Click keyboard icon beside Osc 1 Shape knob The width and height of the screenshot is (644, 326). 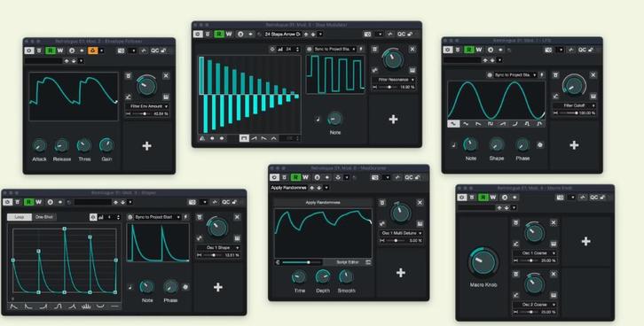(238, 238)
